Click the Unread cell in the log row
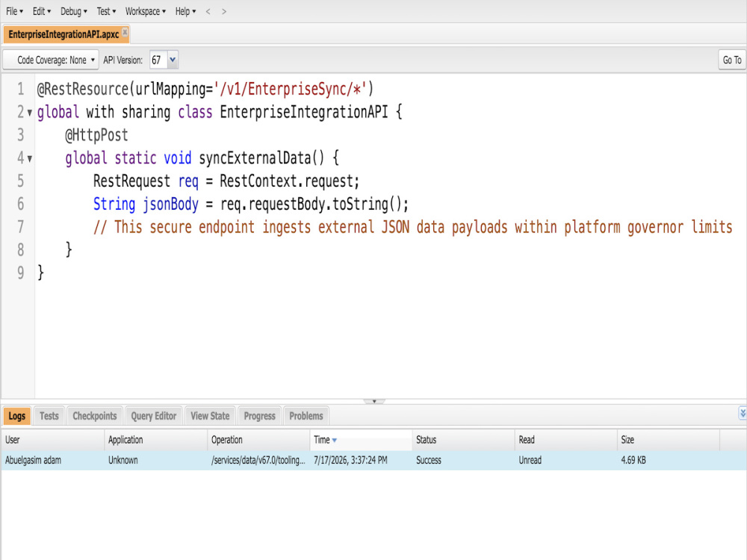Viewport: 747px width, 560px height. tap(566, 460)
